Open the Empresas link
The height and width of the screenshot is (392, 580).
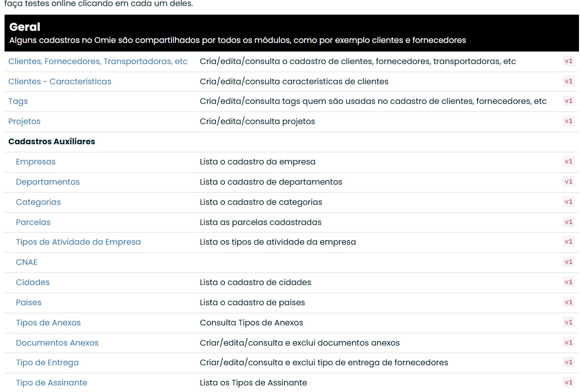[36, 162]
